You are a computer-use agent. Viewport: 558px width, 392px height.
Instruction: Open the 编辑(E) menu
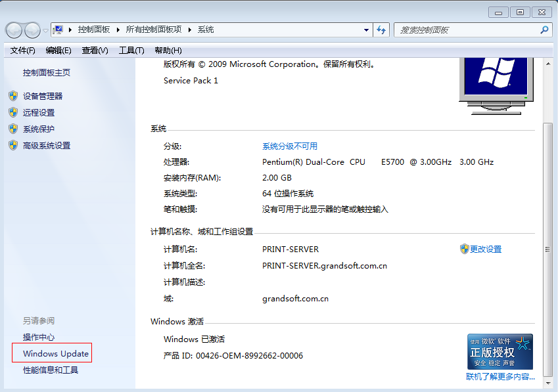click(x=58, y=51)
